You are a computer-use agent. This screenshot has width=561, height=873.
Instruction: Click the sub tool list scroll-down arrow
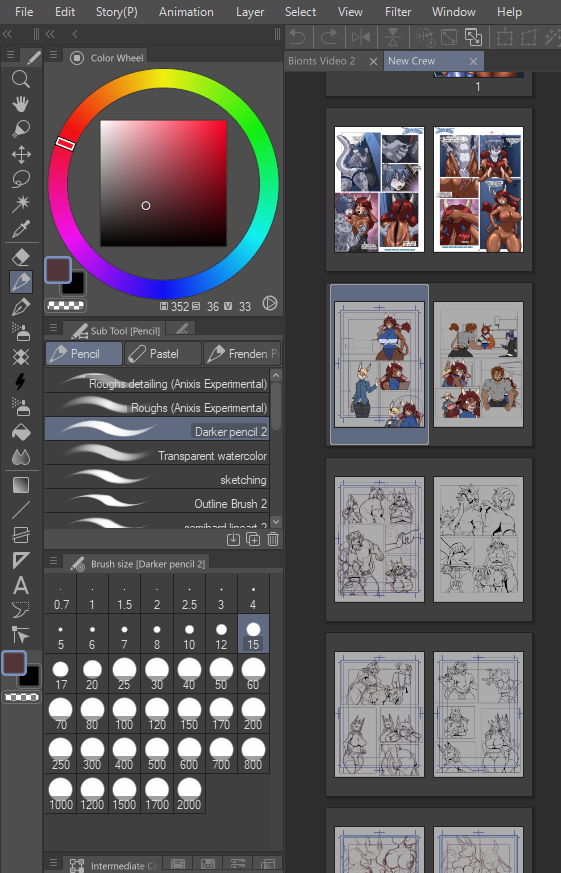pos(275,522)
